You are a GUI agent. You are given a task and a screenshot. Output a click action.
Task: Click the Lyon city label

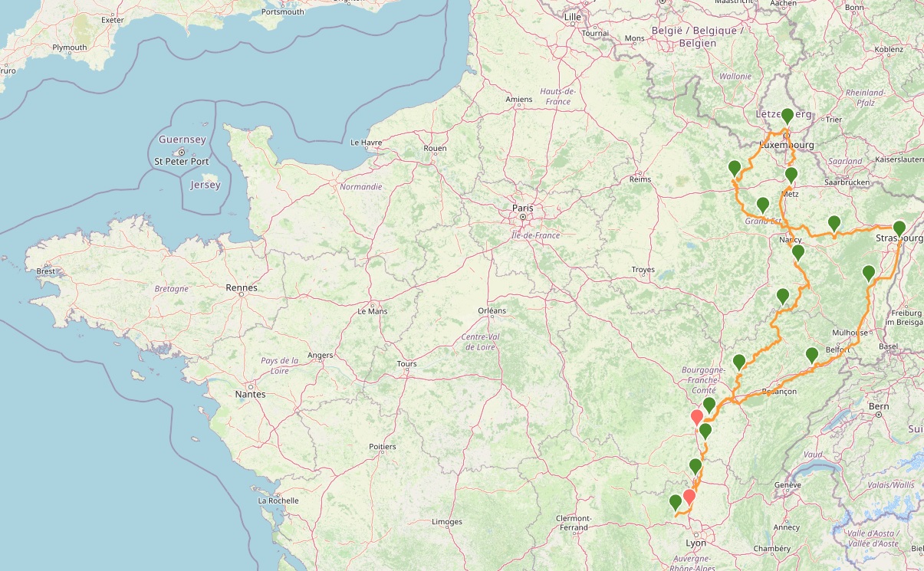(695, 543)
